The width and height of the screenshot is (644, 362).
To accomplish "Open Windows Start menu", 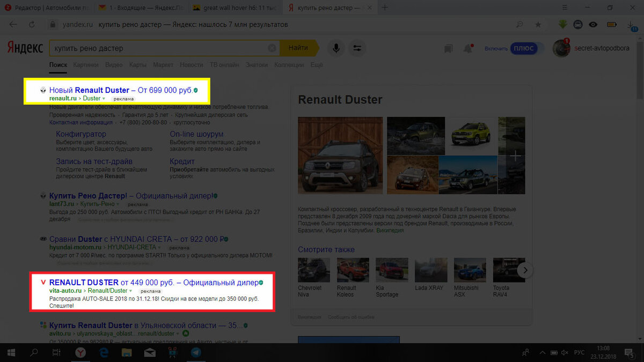I will pos(12,352).
